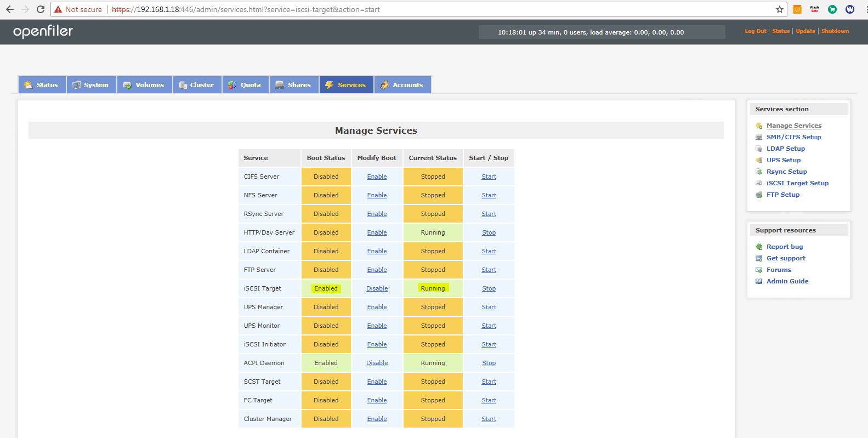Go to the System tab

point(91,85)
